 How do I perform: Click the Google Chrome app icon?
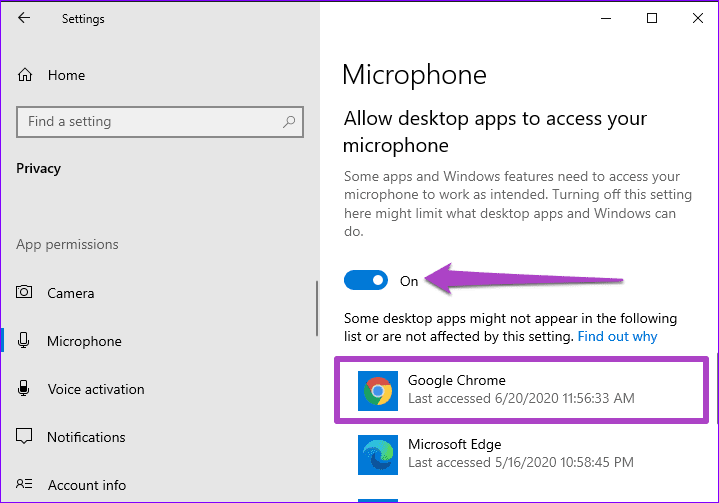coord(378,391)
